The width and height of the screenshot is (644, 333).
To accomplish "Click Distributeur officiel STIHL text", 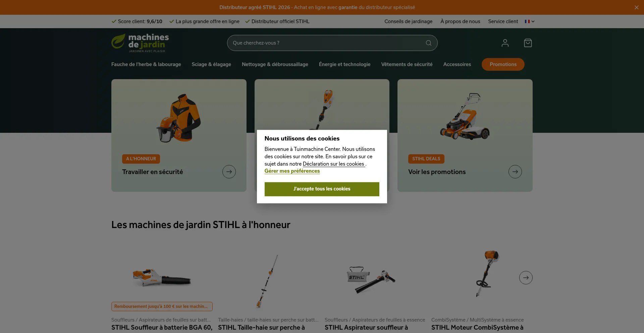I will tap(280, 21).
